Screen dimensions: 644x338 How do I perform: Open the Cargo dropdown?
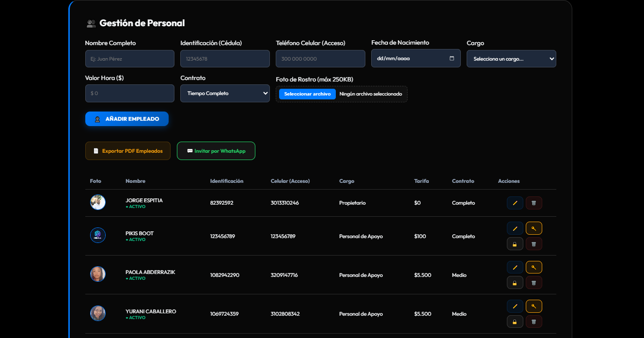[x=511, y=59]
